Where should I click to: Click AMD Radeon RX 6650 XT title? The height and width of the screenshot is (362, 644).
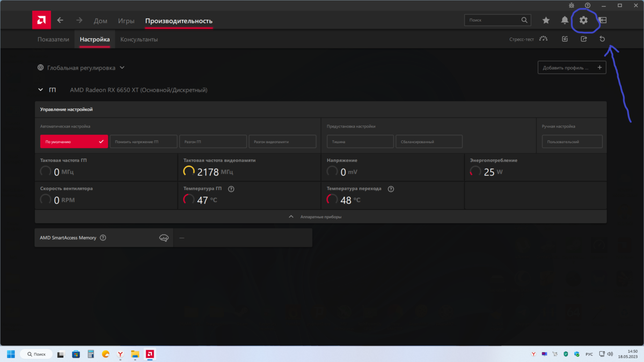pos(138,90)
